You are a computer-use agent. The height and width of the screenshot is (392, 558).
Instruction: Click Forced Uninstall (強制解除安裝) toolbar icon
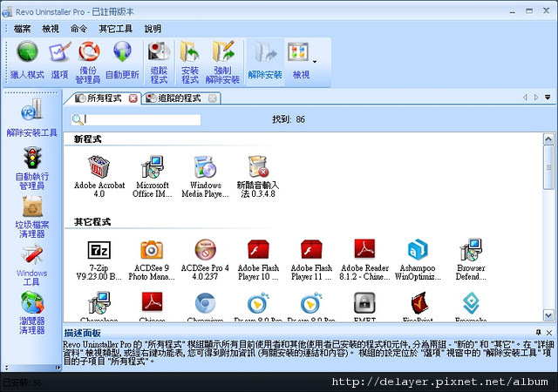point(222,62)
